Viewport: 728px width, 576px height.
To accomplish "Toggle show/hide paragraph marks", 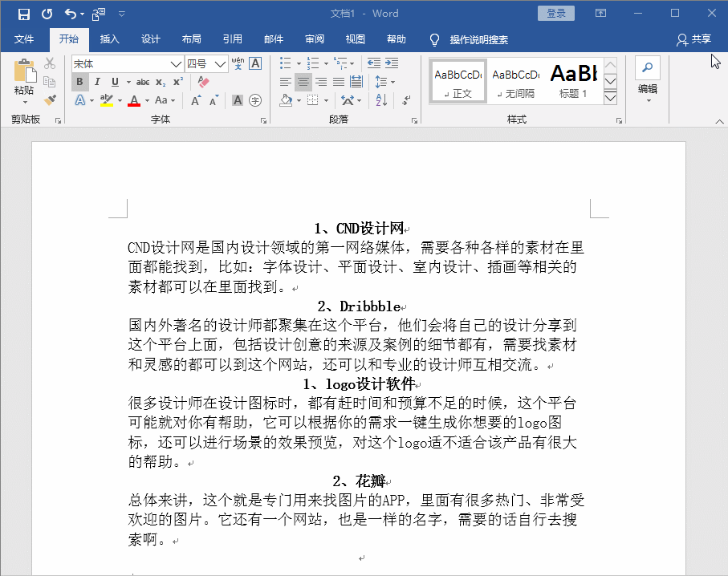I will [406, 100].
